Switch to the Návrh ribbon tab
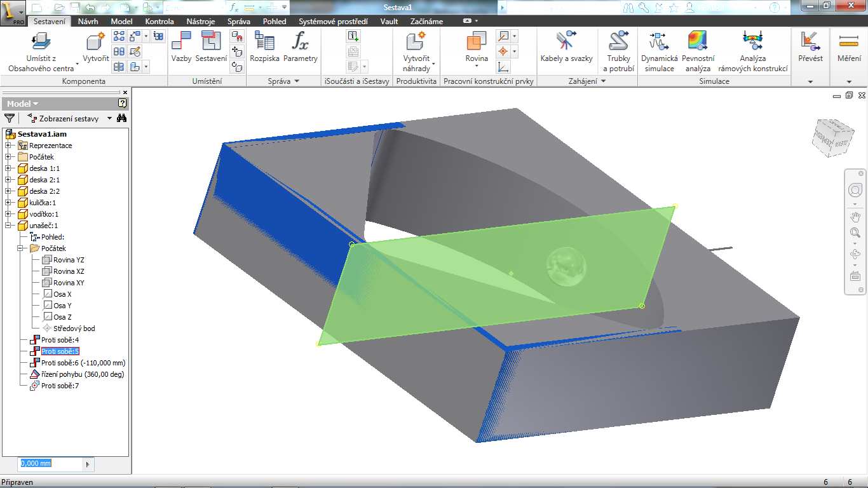Image resolution: width=868 pixels, height=488 pixels. [x=88, y=21]
